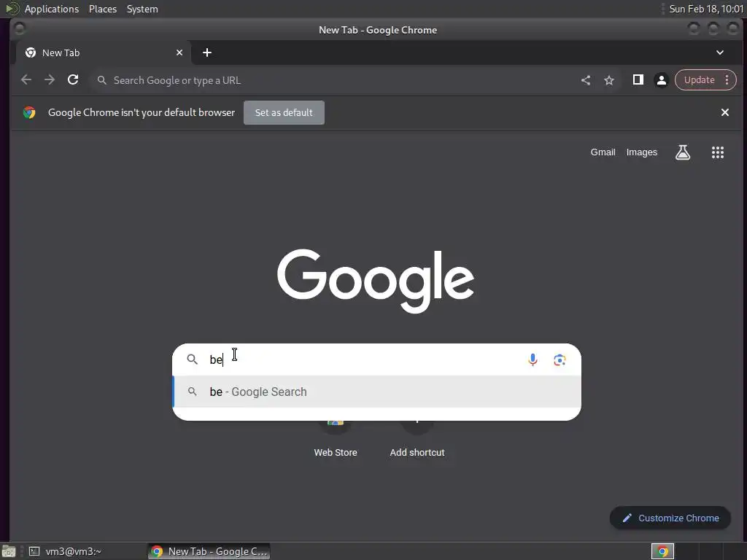Image resolution: width=747 pixels, height=560 pixels.
Task: Click the Update button in toolbar
Action: pos(699,80)
